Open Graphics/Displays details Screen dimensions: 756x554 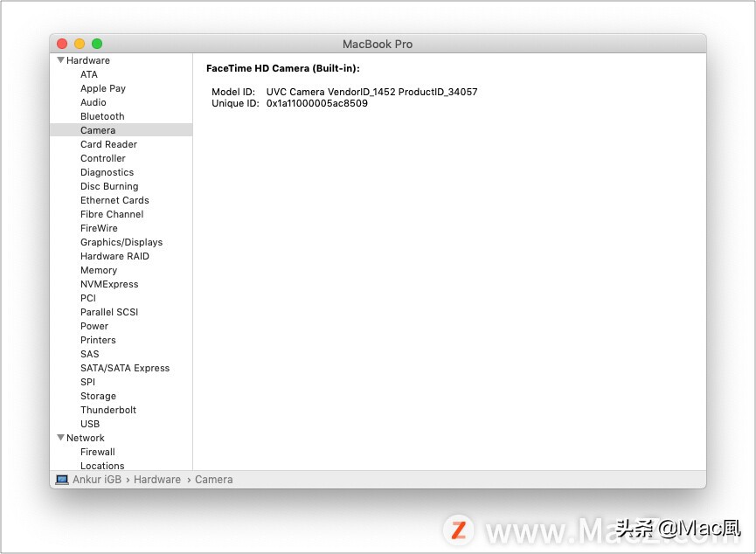(121, 242)
